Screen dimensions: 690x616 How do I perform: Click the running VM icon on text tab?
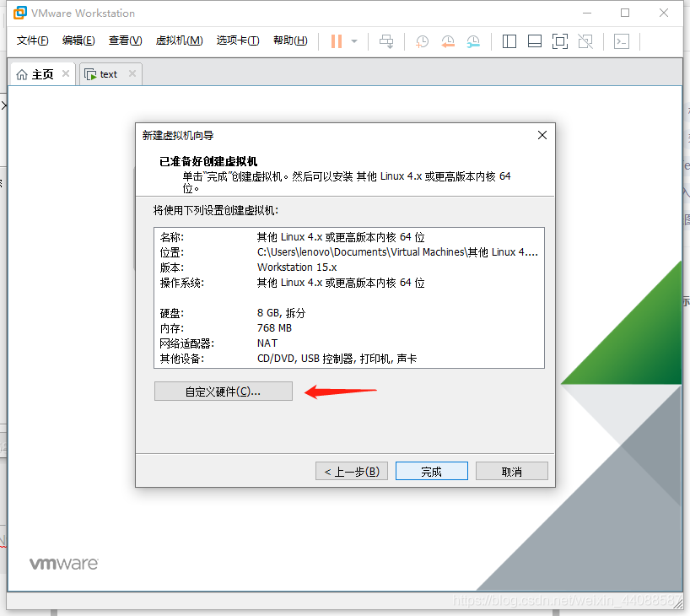(x=90, y=74)
